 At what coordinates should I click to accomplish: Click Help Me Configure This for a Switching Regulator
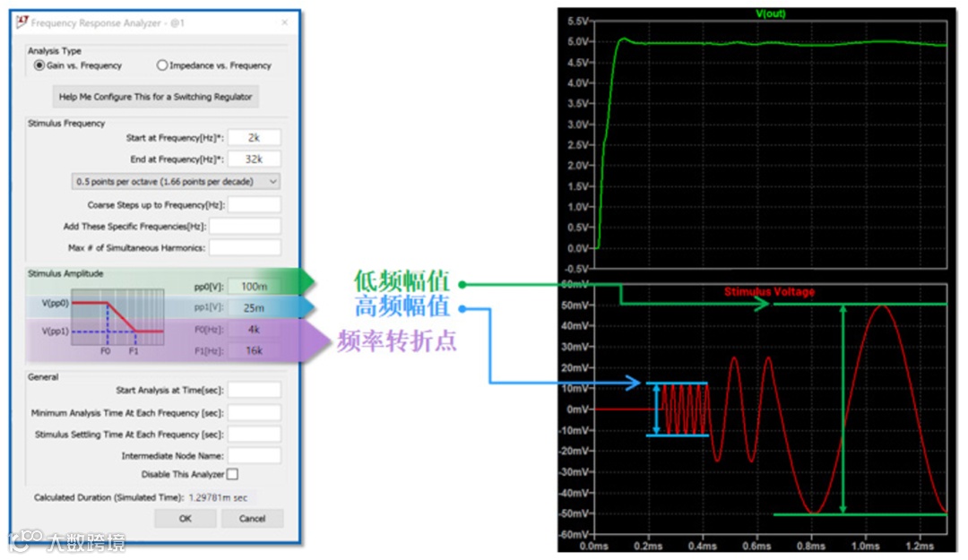tap(156, 97)
